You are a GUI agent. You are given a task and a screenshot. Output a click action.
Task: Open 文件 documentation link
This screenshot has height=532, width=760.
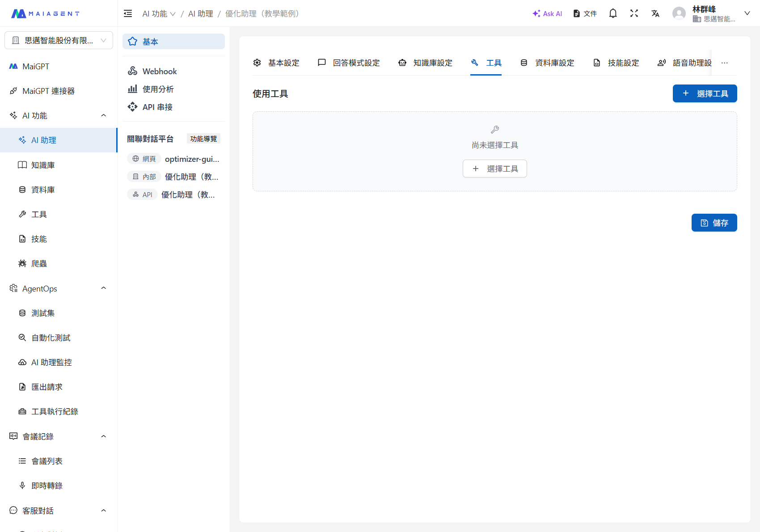[585, 13]
